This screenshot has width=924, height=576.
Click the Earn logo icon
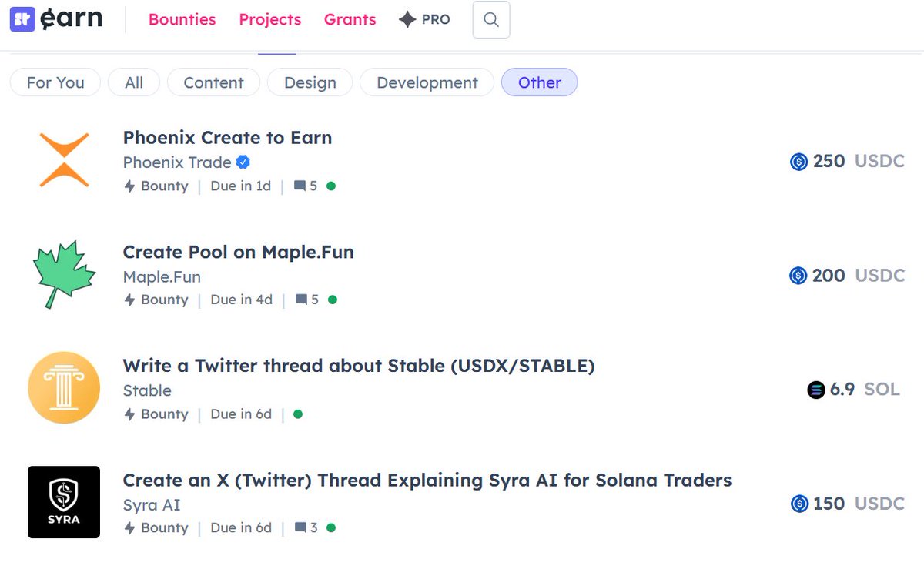22,19
